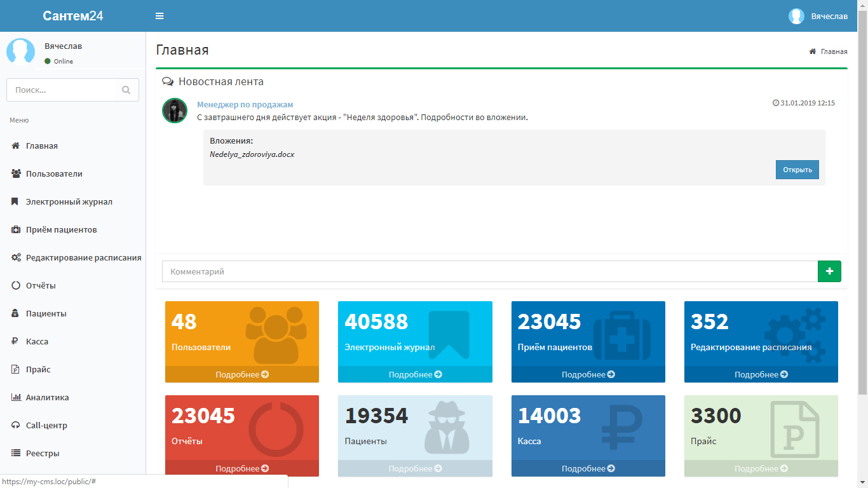Click the bookmark icon beside Электронный журнал
Viewport: 868px width, 488px height.
(15, 201)
